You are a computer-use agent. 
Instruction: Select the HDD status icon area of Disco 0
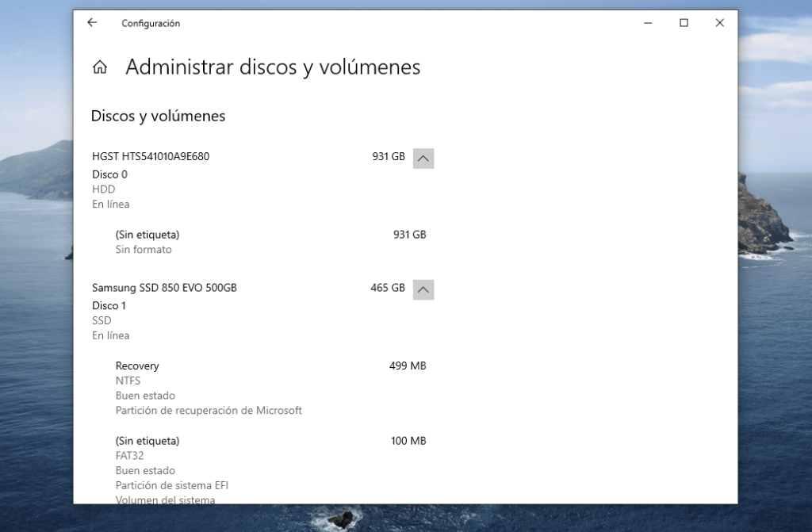pyautogui.click(x=102, y=189)
